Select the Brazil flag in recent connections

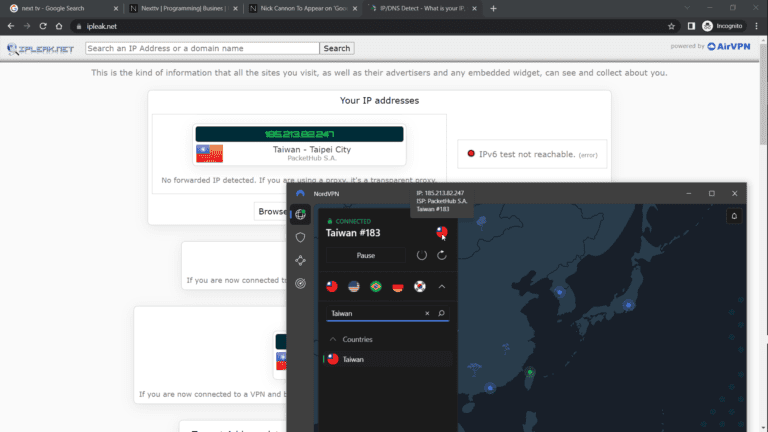(x=376, y=287)
